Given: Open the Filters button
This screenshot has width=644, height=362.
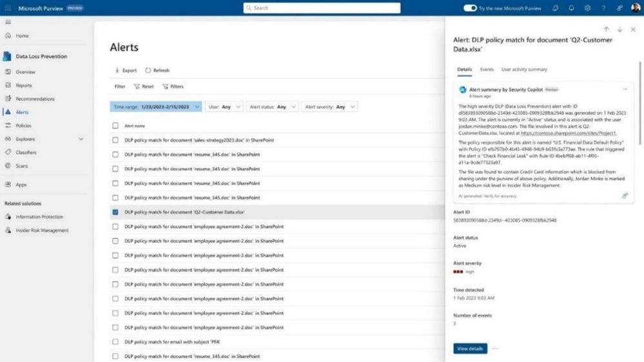Looking at the screenshot, I should click(173, 86).
